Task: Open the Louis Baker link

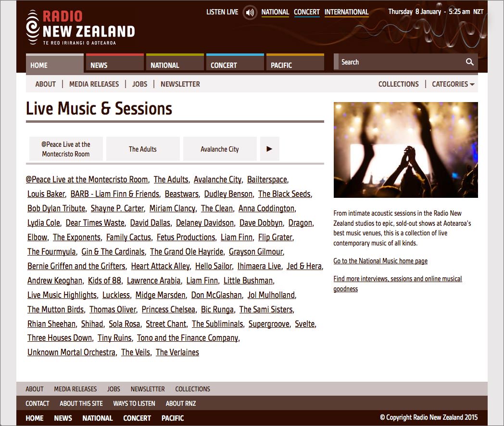Action: pyautogui.click(x=46, y=194)
